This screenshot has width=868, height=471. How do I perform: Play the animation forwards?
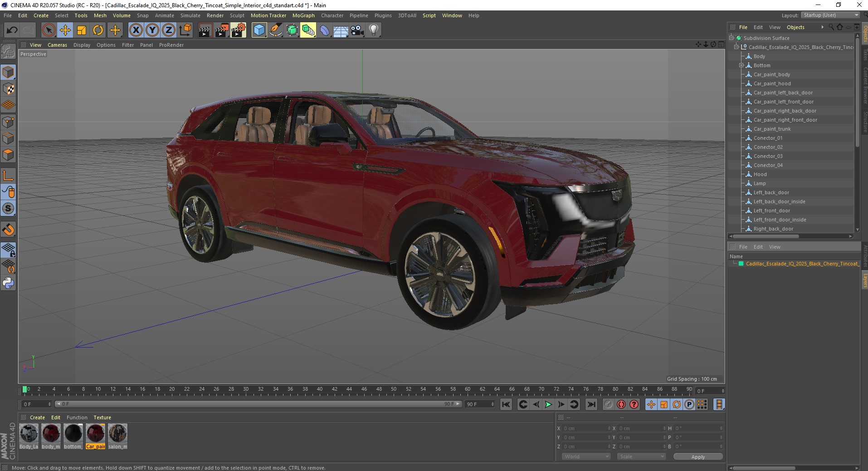coord(548,404)
